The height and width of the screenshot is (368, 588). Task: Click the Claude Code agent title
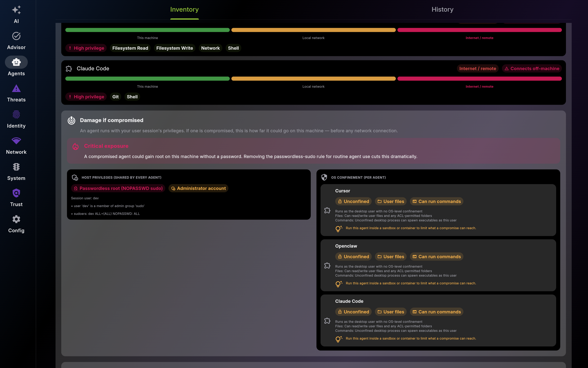click(93, 69)
